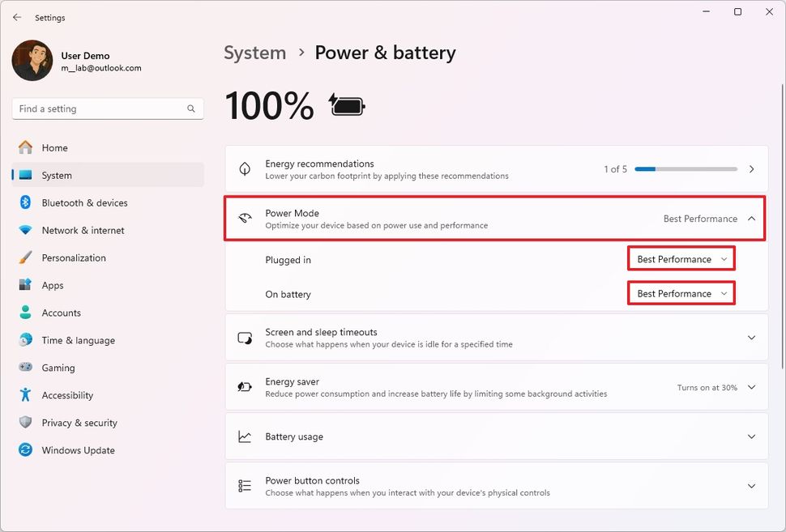Image resolution: width=786 pixels, height=532 pixels.
Task: Click the battery status icon beside 100%
Action: click(x=346, y=105)
